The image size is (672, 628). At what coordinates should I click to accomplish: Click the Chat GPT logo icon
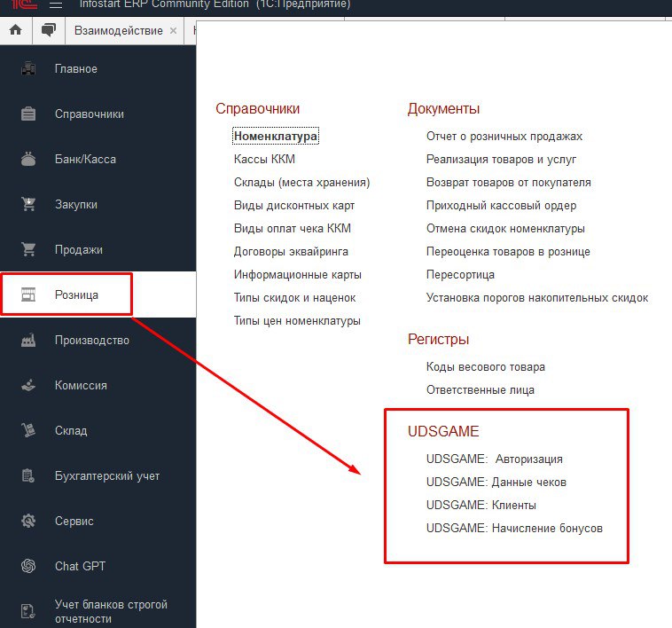(28, 566)
